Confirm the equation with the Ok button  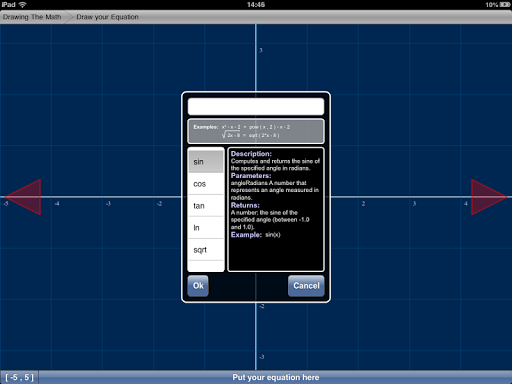pos(198,286)
